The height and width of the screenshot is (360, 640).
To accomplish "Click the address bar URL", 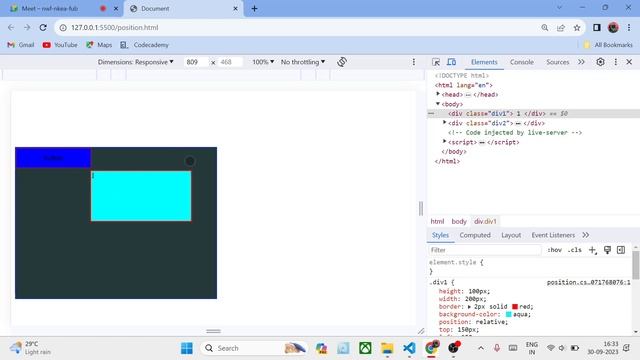I will tap(115, 27).
